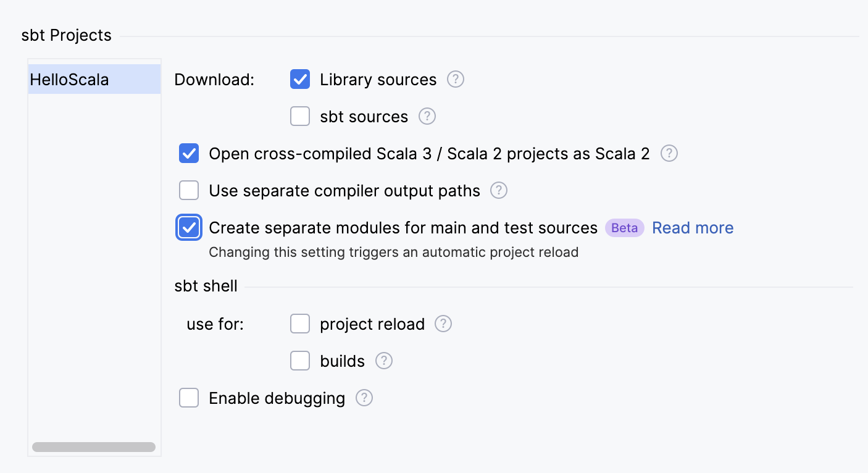Uncheck Create separate modules for main and test
The width and height of the screenshot is (868, 473).
point(189,228)
